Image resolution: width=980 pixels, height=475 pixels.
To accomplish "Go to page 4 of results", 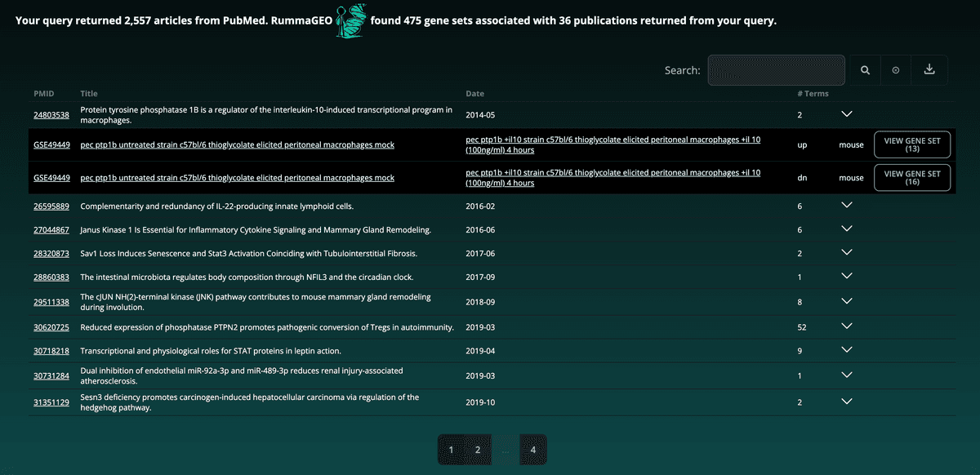I will click(x=533, y=450).
